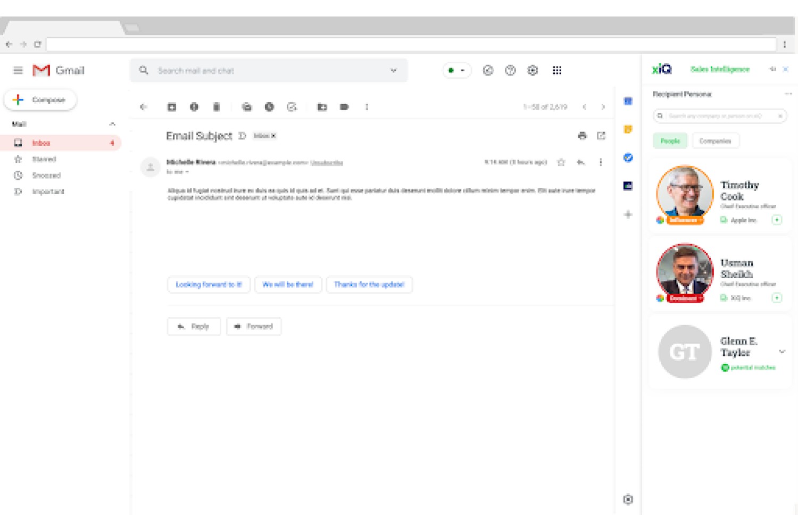Get more add-ons with the plus icon
This screenshot has width=798, height=532.
(x=628, y=214)
